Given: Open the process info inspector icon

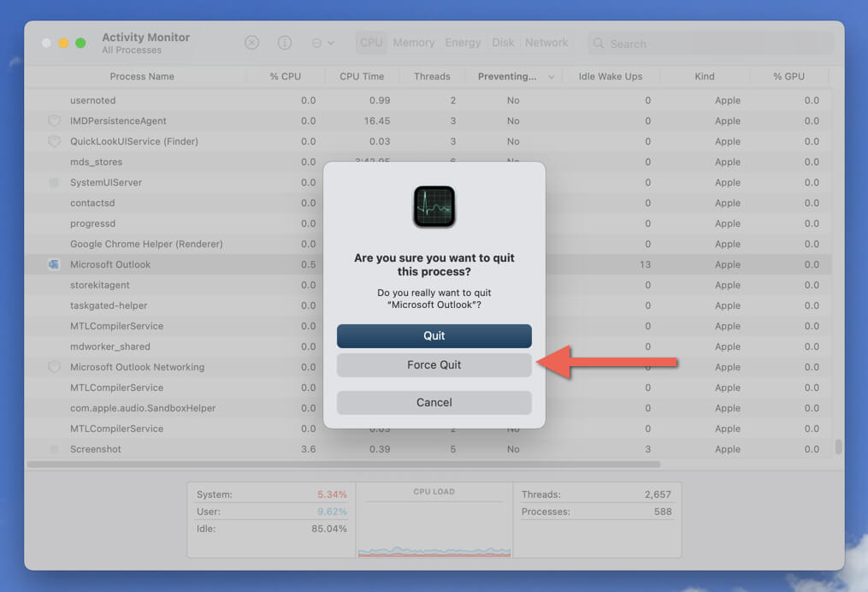Looking at the screenshot, I should point(285,43).
